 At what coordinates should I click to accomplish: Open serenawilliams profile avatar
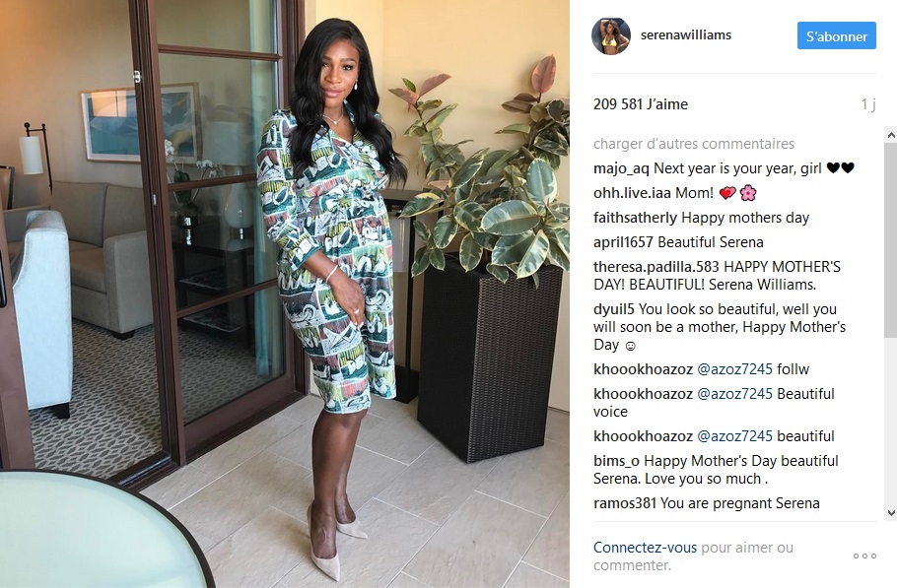[x=611, y=35]
